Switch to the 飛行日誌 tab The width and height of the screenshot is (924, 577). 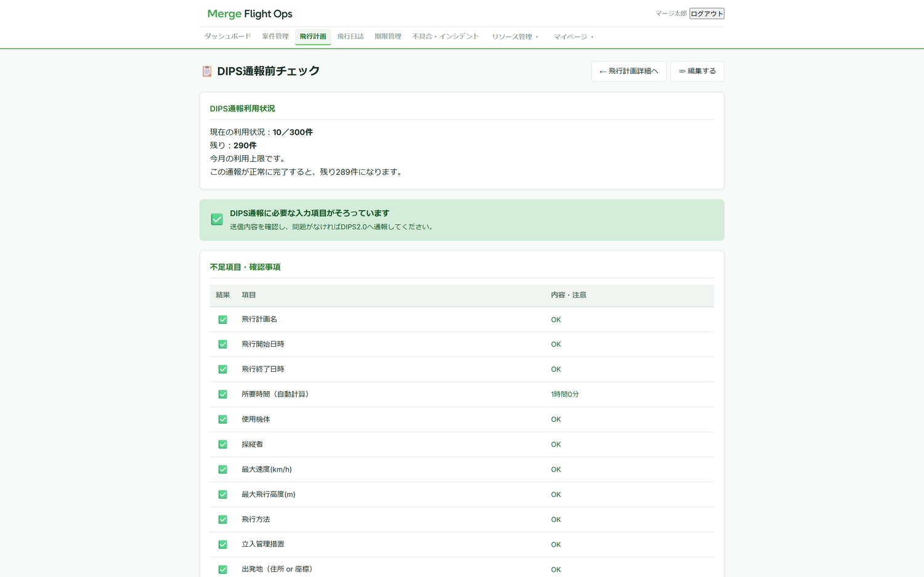(x=351, y=36)
